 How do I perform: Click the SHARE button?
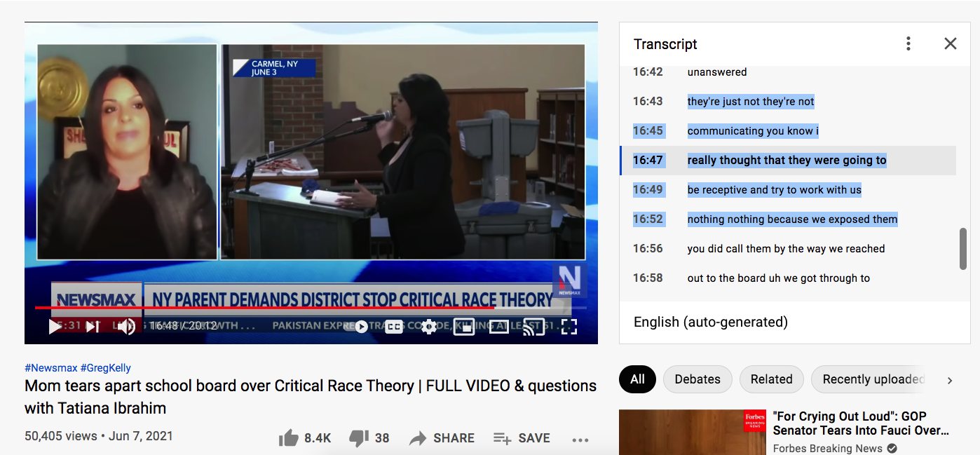(442, 438)
